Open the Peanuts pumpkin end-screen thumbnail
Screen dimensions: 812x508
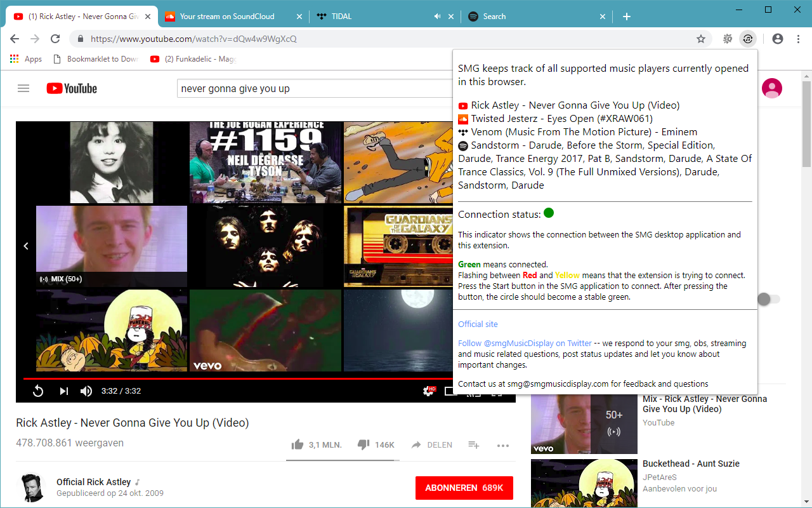pos(112,330)
